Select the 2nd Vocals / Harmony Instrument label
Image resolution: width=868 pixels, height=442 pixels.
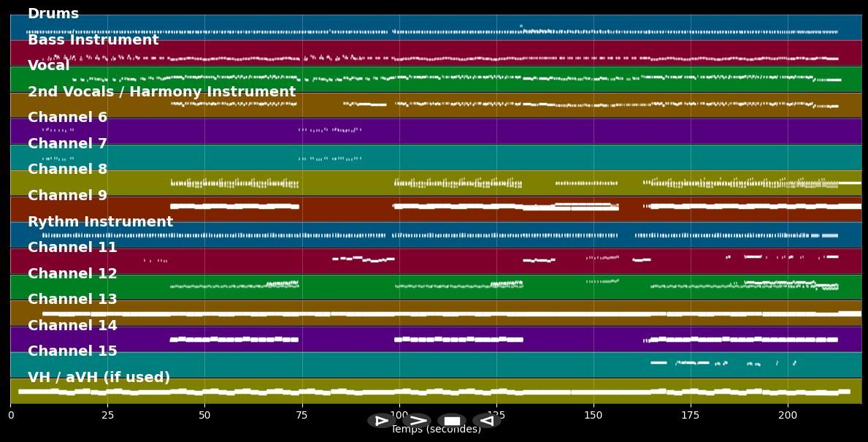coord(161,92)
